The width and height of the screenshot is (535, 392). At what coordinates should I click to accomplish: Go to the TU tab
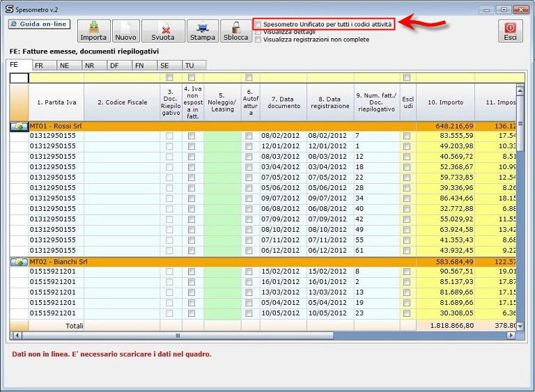(x=194, y=65)
